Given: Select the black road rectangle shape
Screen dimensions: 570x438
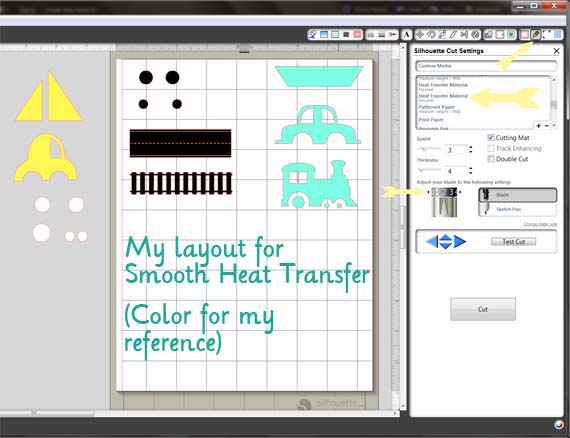Looking at the screenshot, I should (x=180, y=143).
